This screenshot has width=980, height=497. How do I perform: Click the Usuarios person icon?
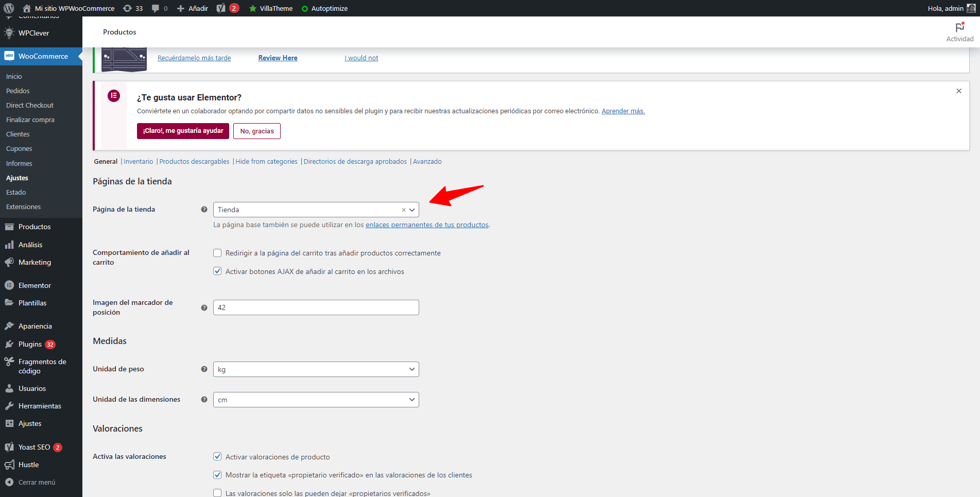point(9,388)
